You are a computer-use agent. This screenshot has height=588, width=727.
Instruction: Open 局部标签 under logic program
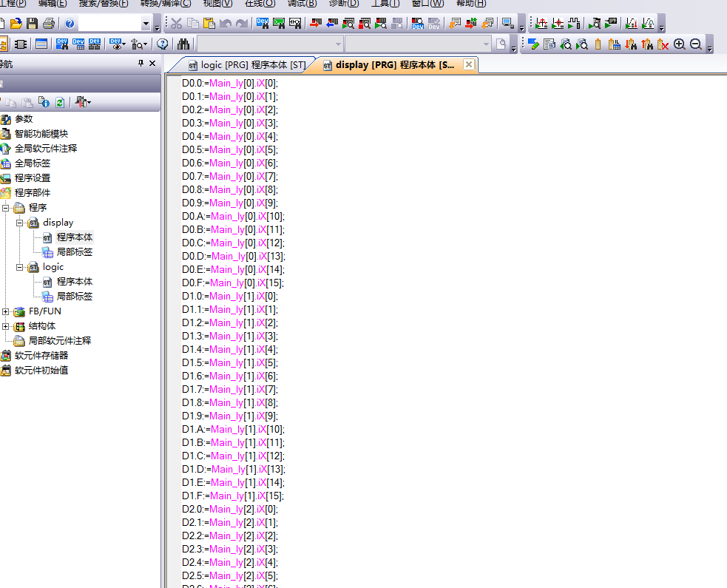74,297
